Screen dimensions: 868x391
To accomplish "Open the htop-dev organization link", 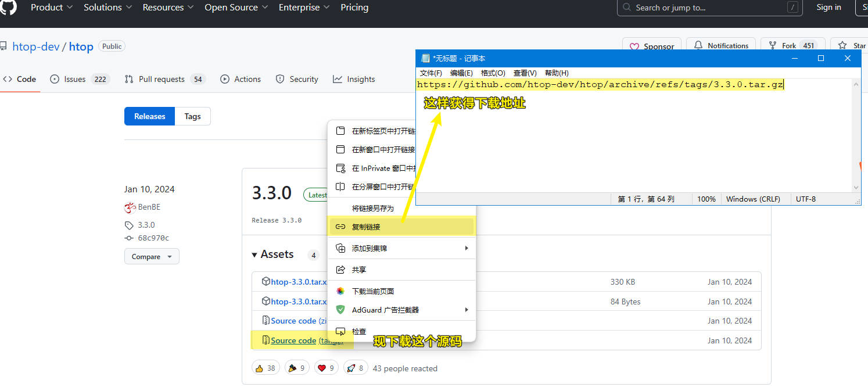I will pos(36,46).
